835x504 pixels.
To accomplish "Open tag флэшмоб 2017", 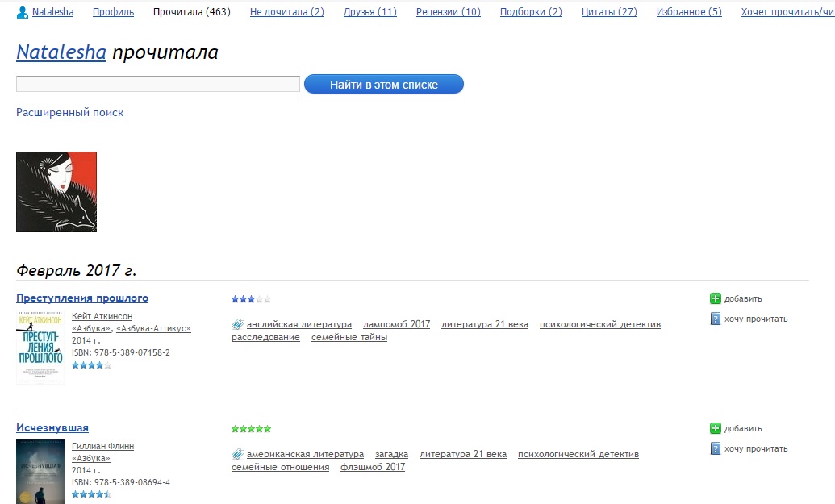I will pos(373,467).
